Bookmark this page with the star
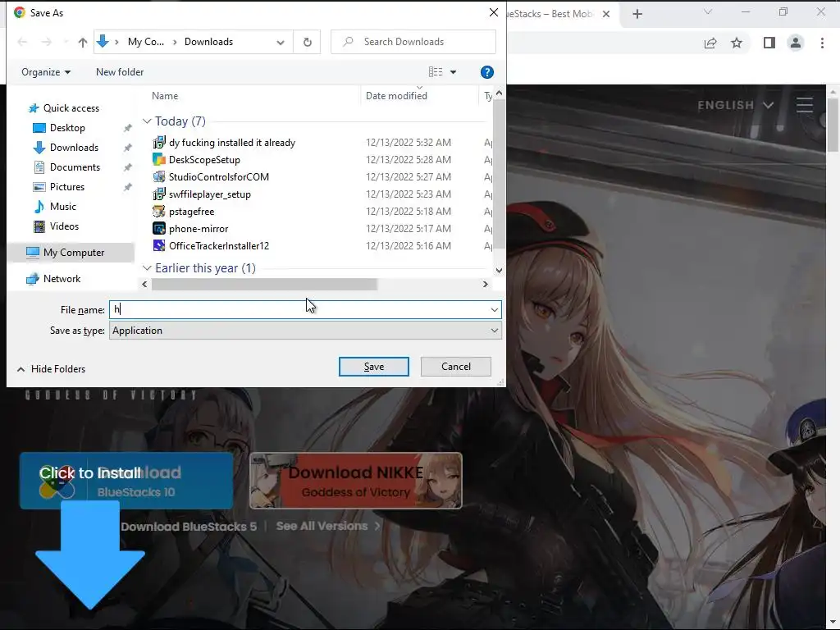The width and height of the screenshot is (840, 630). [x=737, y=43]
